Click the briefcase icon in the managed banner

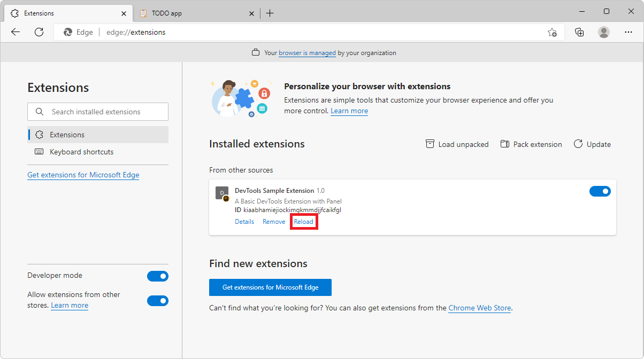pos(256,52)
